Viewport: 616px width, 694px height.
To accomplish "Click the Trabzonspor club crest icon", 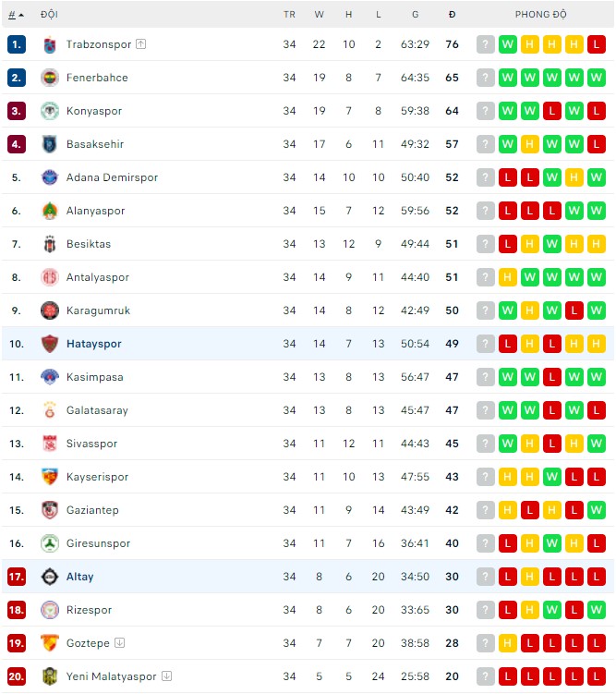I will (x=50, y=44).
